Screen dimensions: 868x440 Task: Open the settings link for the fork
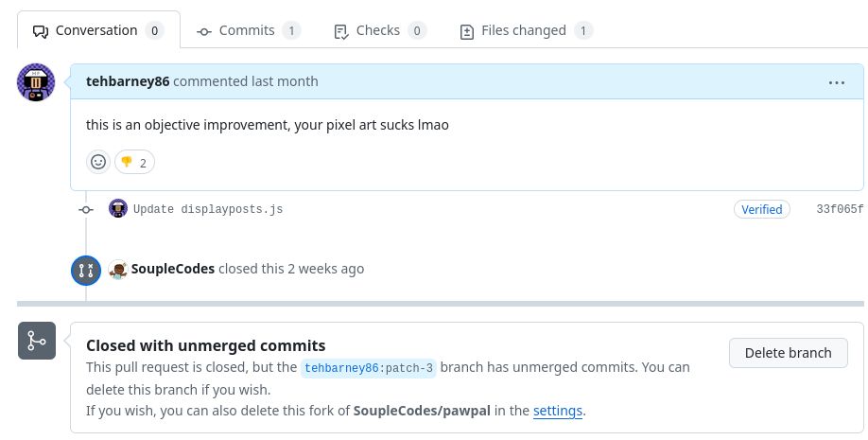pyautogui.click(x=558, y=411)
